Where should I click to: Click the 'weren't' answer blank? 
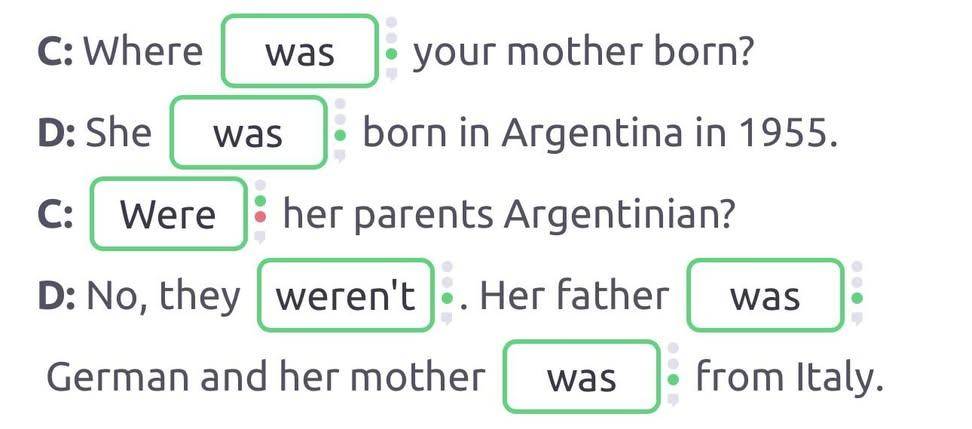[x=346, y=296]
